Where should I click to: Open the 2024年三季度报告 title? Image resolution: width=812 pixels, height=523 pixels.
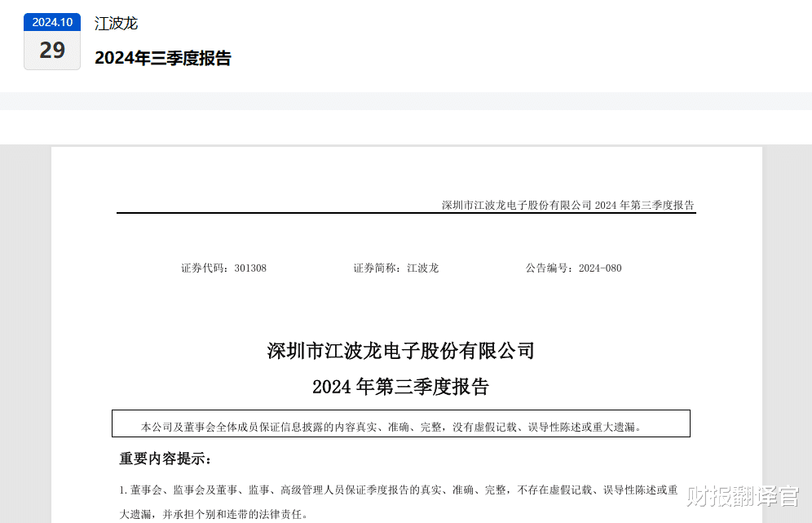point(162,58)
